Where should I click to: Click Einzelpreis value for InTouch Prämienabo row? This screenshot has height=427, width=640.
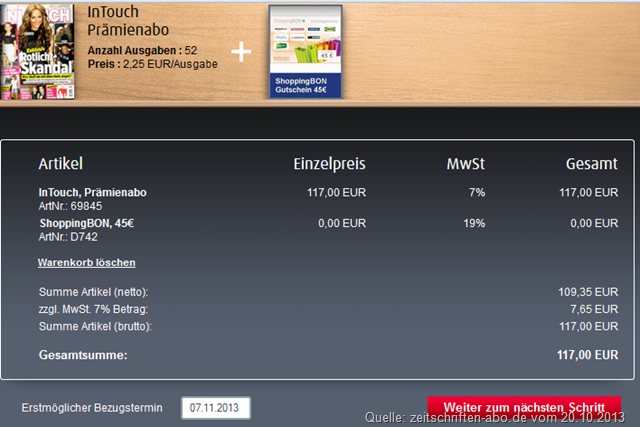[x=336, y=192]
